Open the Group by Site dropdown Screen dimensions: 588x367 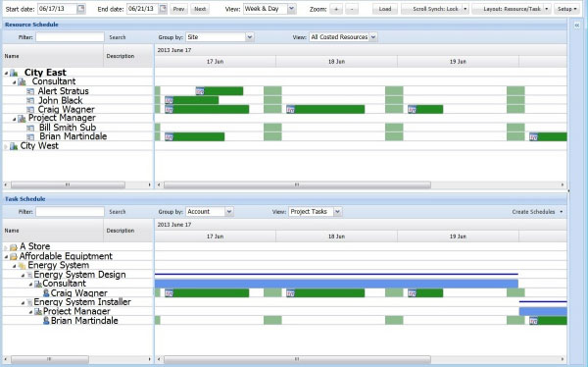(x=250, y=37)
